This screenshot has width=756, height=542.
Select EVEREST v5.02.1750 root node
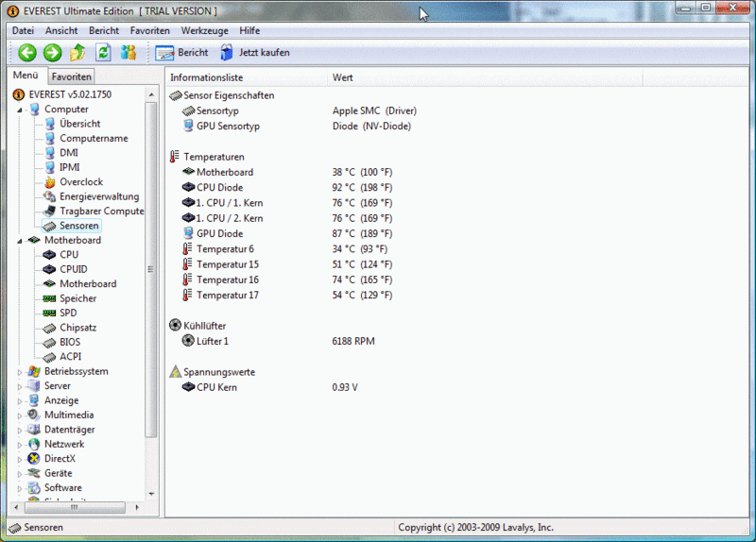point(70,94)
